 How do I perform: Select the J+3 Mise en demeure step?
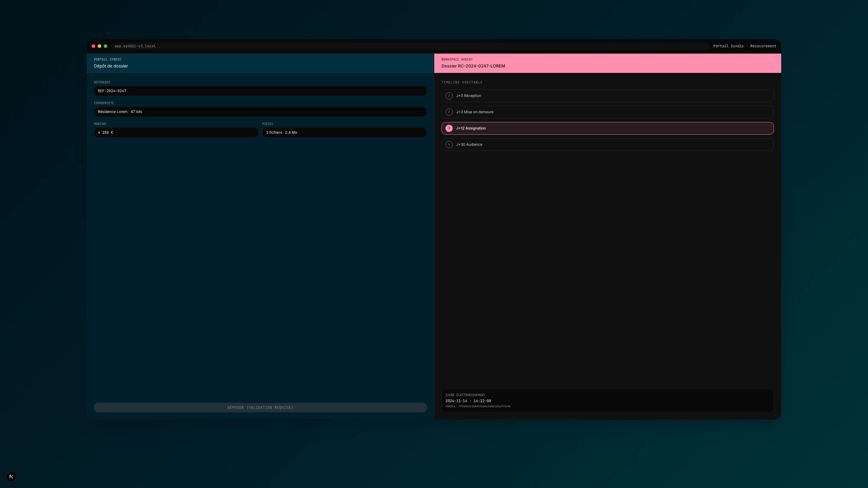click(608, 112)
